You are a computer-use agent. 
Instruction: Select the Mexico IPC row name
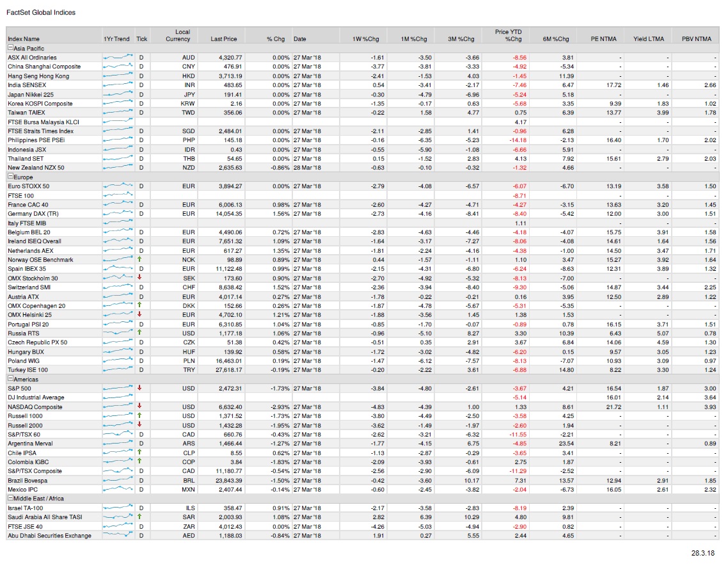click(x=23, y=489)
